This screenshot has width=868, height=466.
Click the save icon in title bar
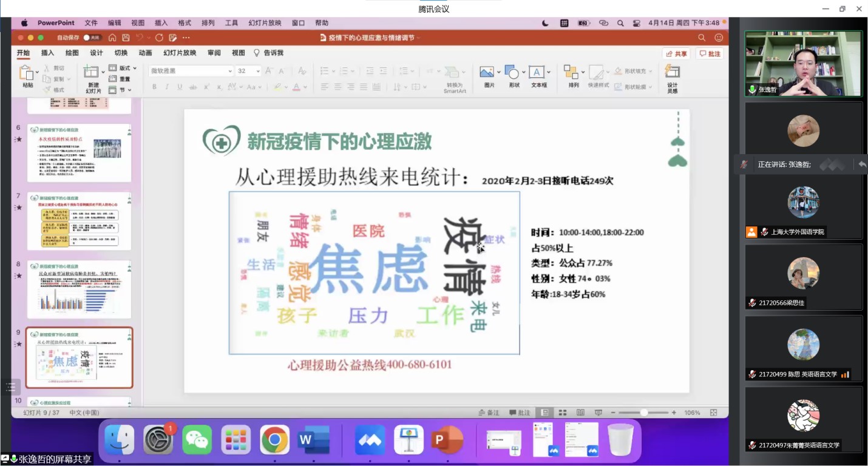(126, 38)
